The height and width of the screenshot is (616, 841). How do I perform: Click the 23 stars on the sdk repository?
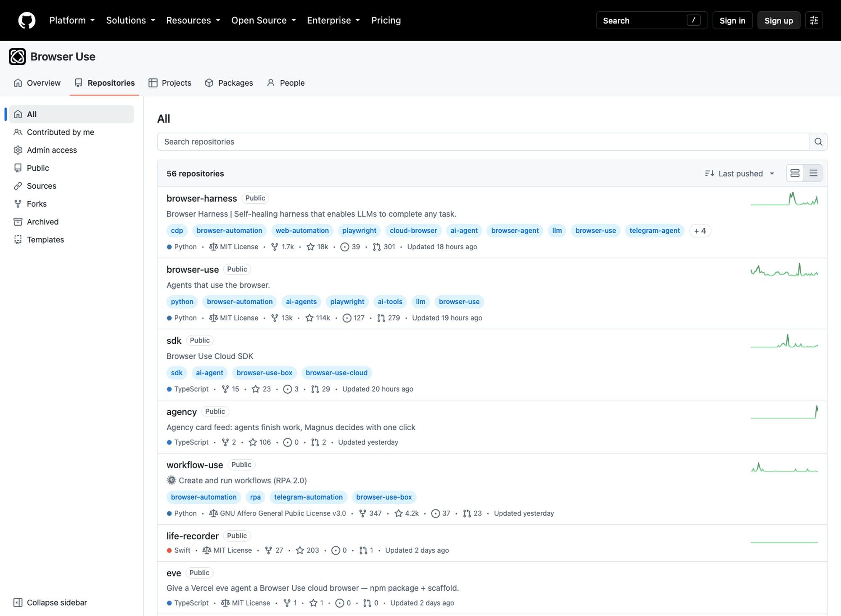[x=261, y=389]
